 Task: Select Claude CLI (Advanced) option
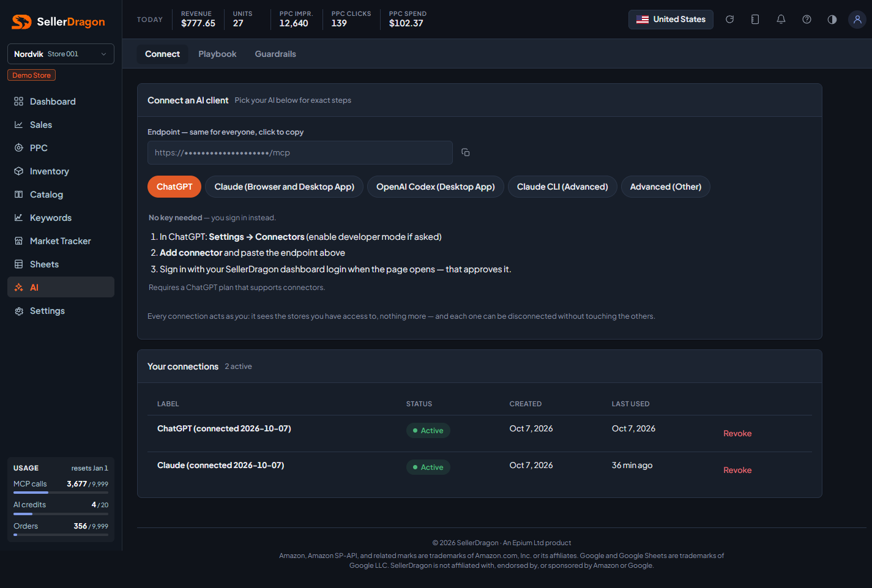pos(562,187)
